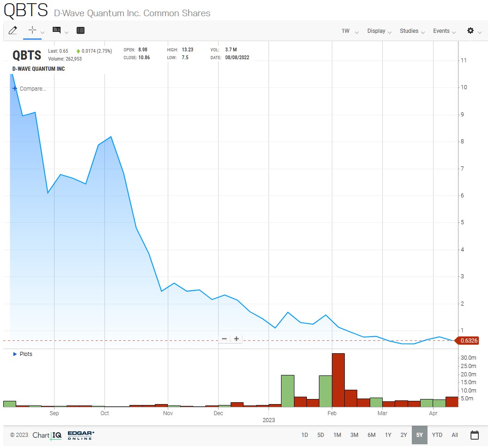Select the 3M range

coord(355,435)
